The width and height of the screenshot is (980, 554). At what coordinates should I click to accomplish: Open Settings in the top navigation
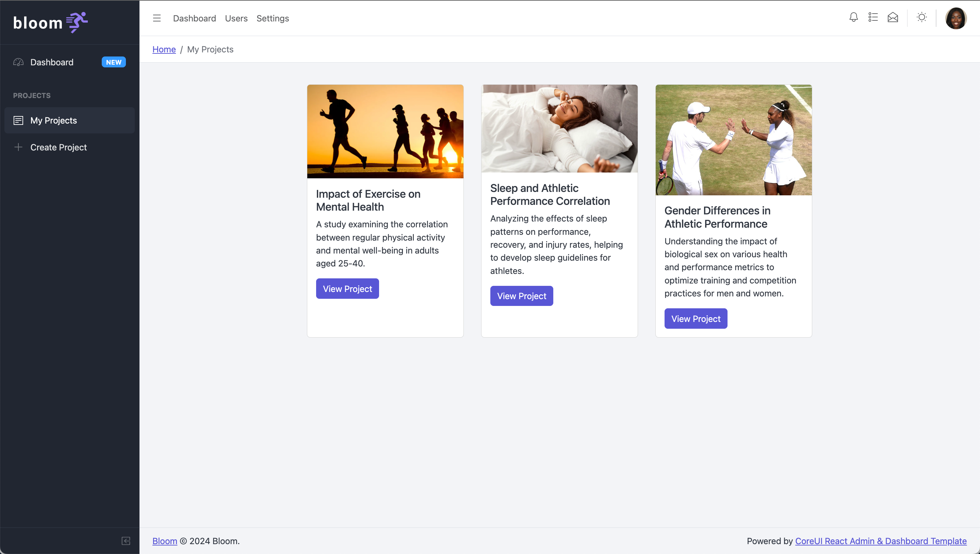click(x=272, y=18)
